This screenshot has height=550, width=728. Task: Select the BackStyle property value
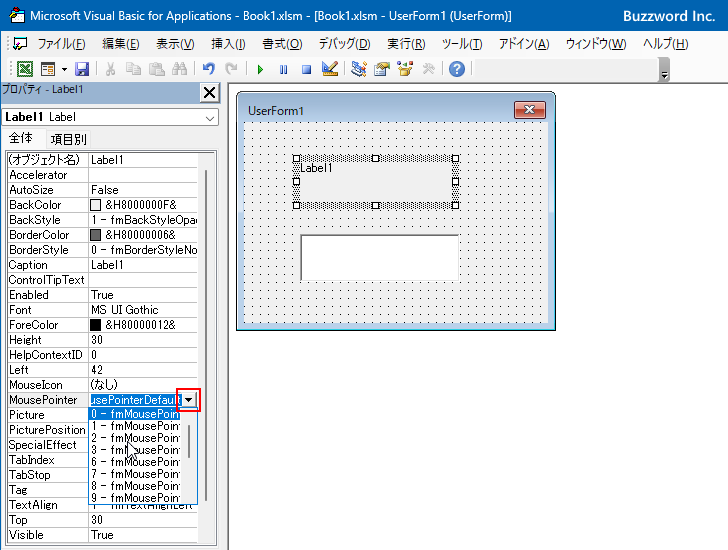tap(143, 220)
